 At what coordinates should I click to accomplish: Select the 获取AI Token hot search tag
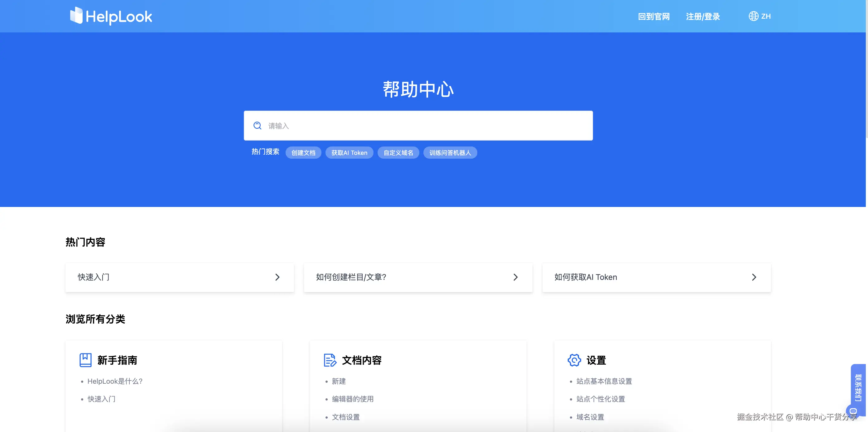[x=349, y=153]
